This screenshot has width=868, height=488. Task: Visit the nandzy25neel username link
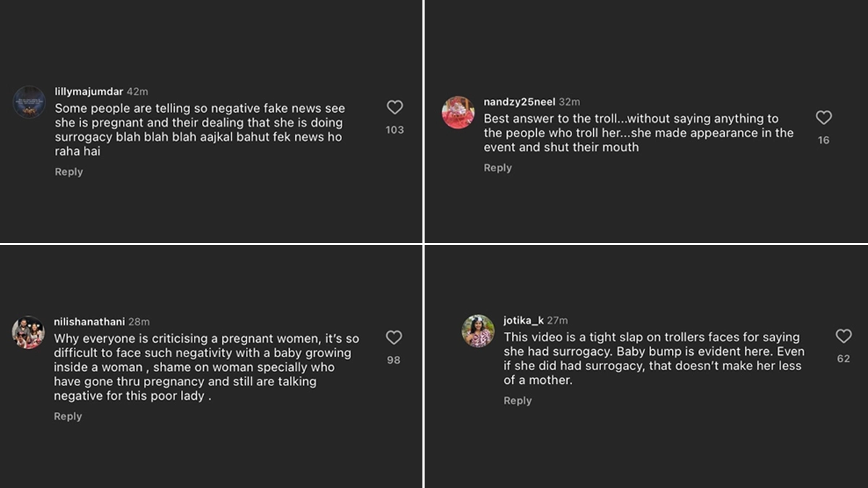(519, 102)
